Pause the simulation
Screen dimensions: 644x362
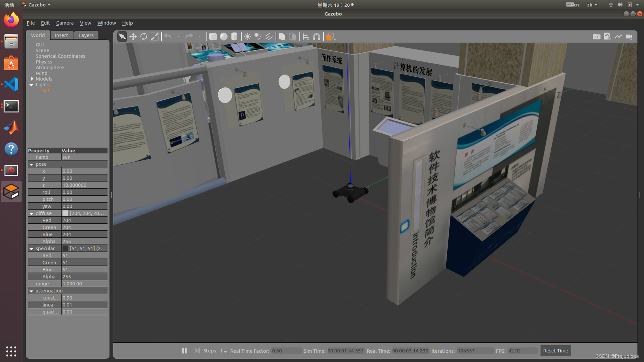tap(184, 350)
